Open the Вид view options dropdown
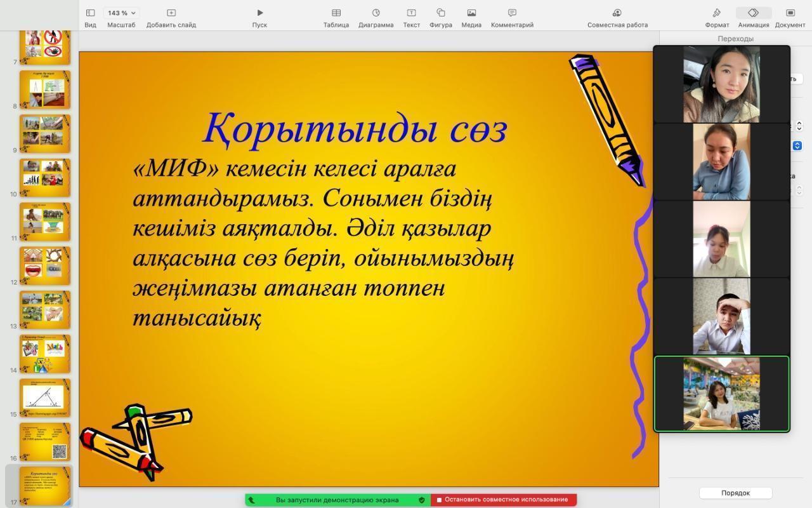 [x=90, y=13]
